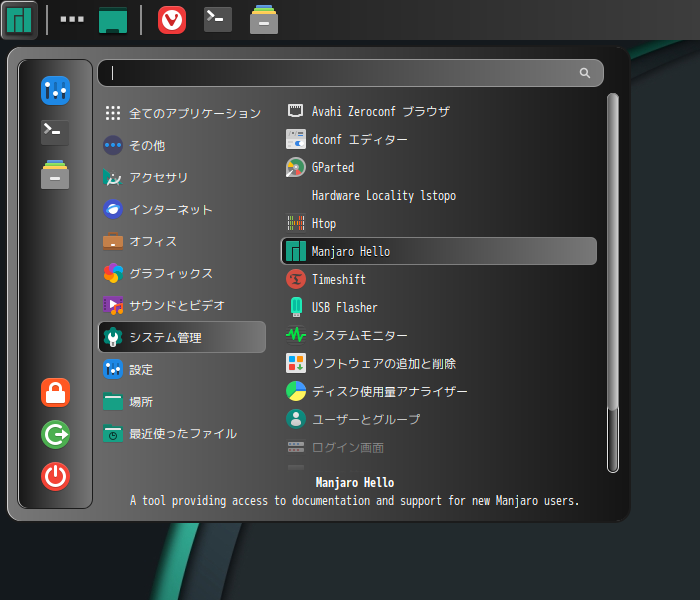The width and height of the screenshot is (700, 600).
Task: Launch GParted partition editor
Action: (439, 167)
